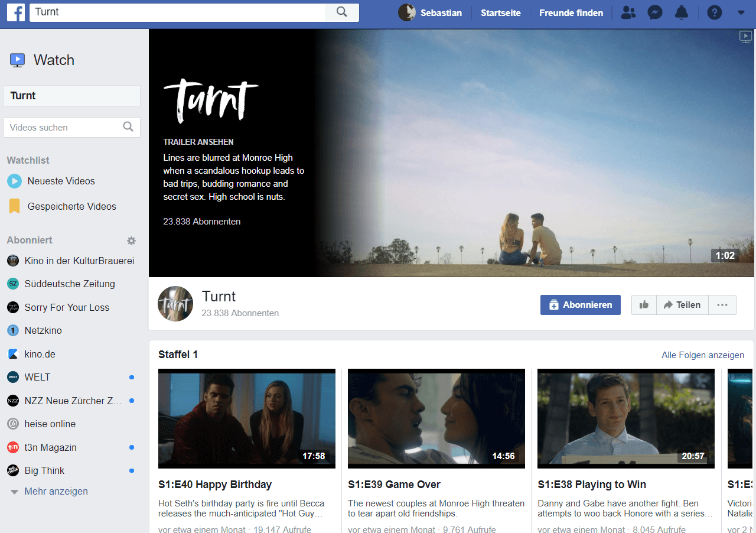Screen dimensions: 756x533
Task: Expand the account dropdown arrow
Action: click(x=741, y=12)
